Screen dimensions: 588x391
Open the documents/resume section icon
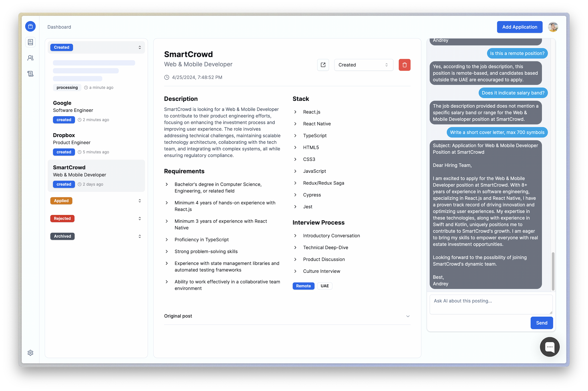tap(30, 42)
